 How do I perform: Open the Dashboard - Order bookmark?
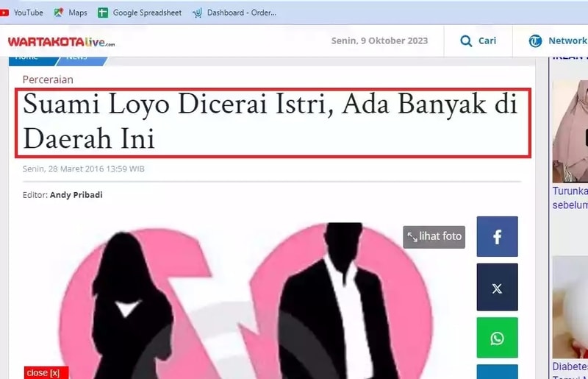(234, 13)
